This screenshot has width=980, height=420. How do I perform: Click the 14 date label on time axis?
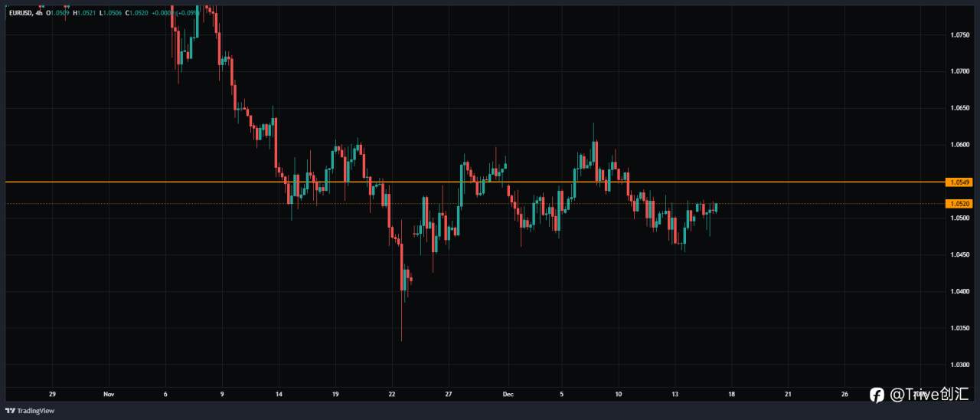[279, 394]
